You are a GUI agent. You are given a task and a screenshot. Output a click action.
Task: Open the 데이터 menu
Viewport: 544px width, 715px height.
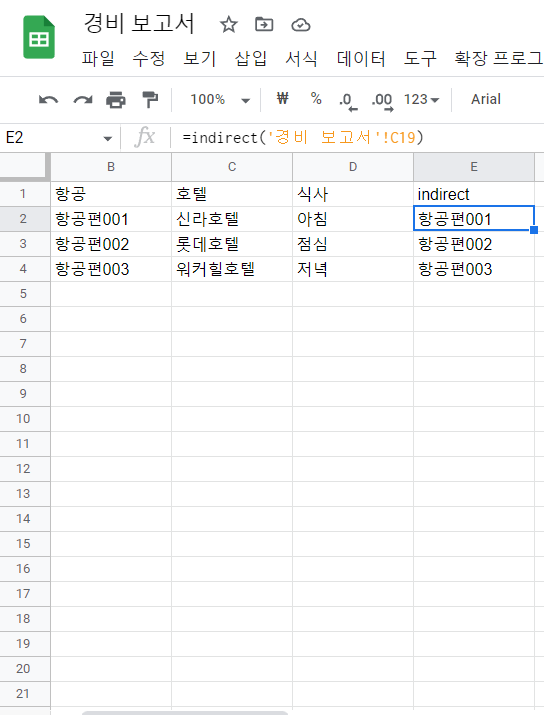click(361, 58)
